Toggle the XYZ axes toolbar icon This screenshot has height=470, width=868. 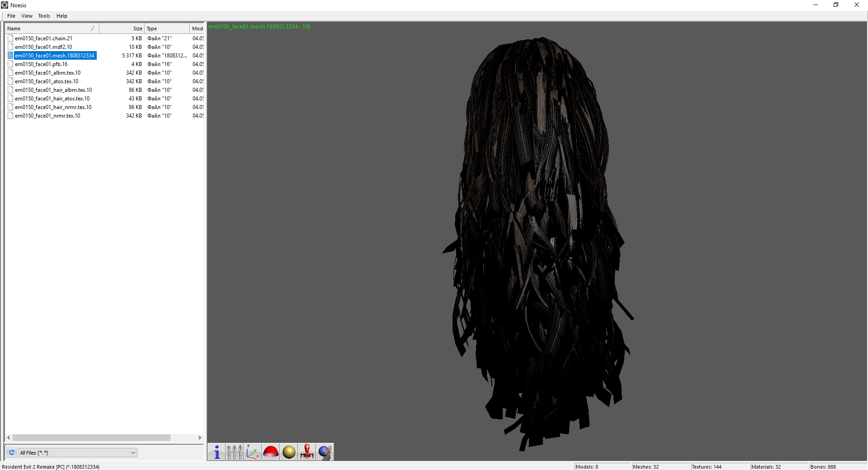253,452
